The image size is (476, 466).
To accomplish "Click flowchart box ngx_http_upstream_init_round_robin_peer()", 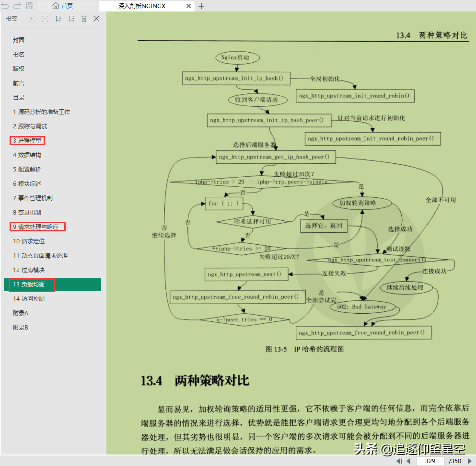I will (x=373, y=138).
